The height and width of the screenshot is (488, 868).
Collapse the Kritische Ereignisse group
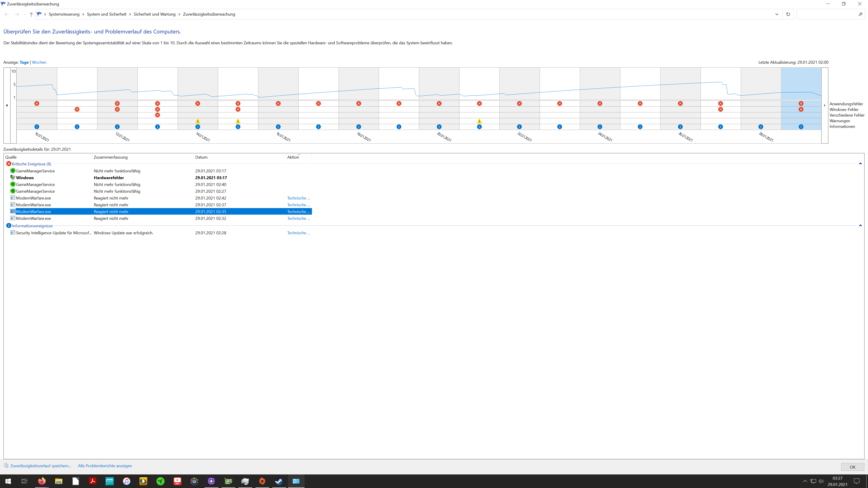pyautogui.click(x=860, y=164)
